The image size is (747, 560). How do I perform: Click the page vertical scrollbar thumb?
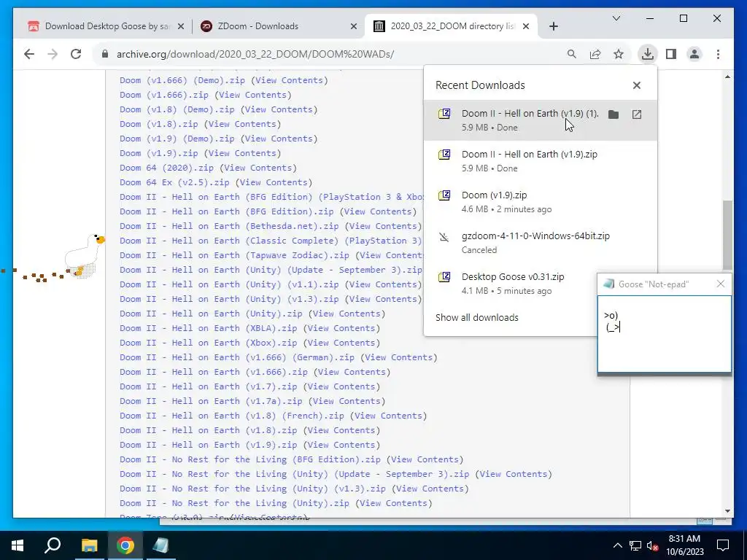(x=727, y=236)
